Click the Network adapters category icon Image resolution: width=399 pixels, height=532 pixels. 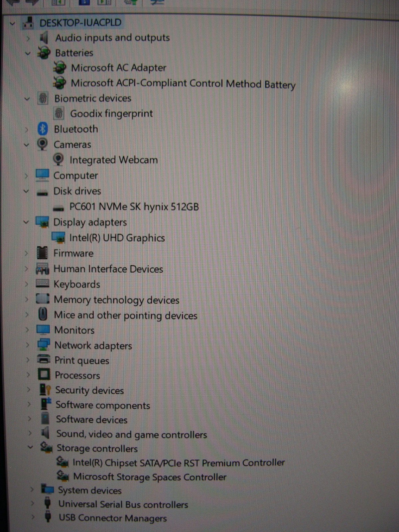click(x=44, y=344)
